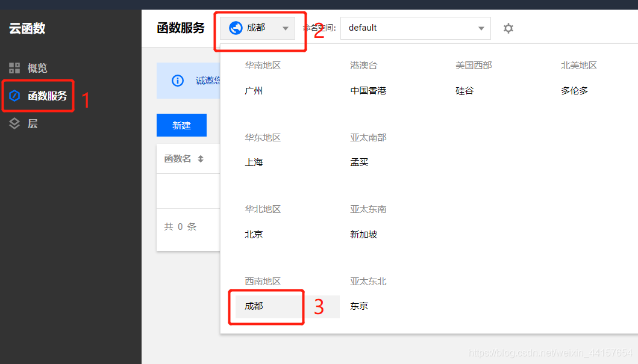This screenshot has height=364, width=638.
Task: Click the 层 stacked layers icon
Action: pyautogui.click(x=14, y=123)
